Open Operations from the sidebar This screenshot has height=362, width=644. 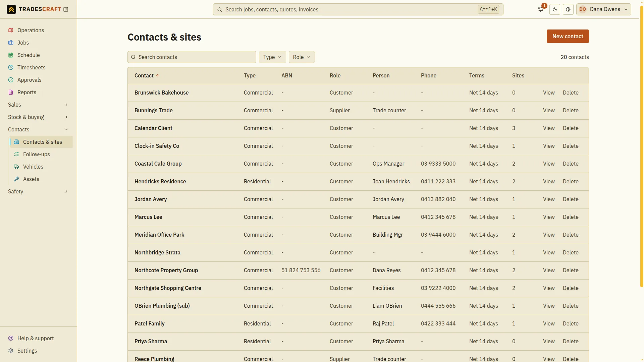coord(38,30)
